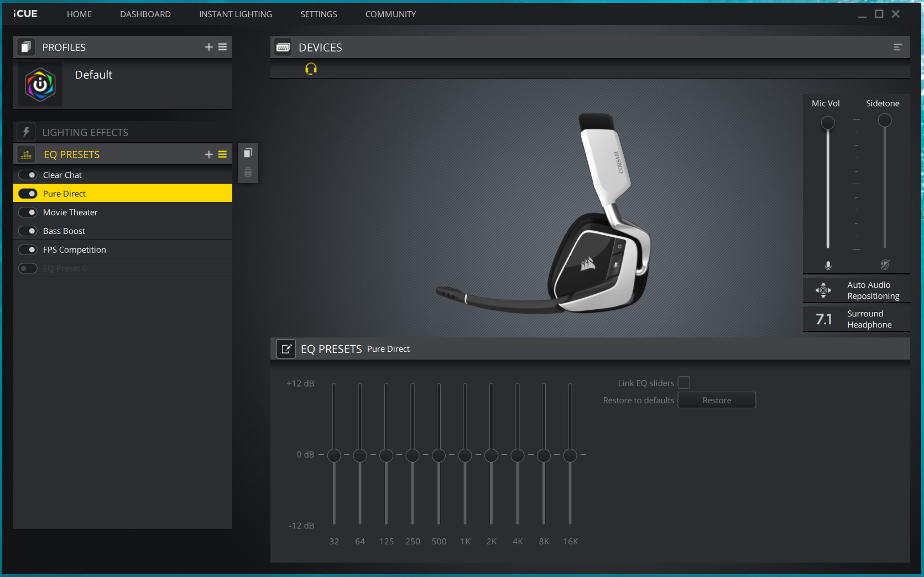Toggle 7.1 Surround Headphone mode
The height and width of the screenshot is (577, 924).
coord(857,319)
